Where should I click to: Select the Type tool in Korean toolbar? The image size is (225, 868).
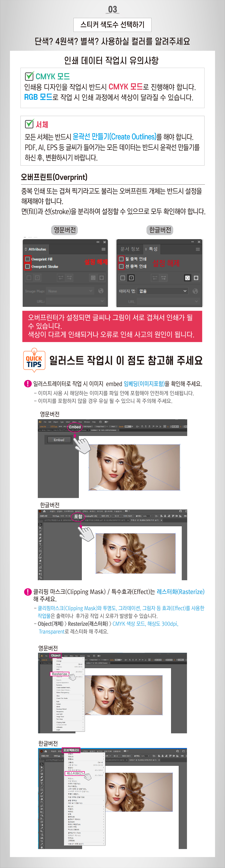pyautogui.click(x=40, y=544)
